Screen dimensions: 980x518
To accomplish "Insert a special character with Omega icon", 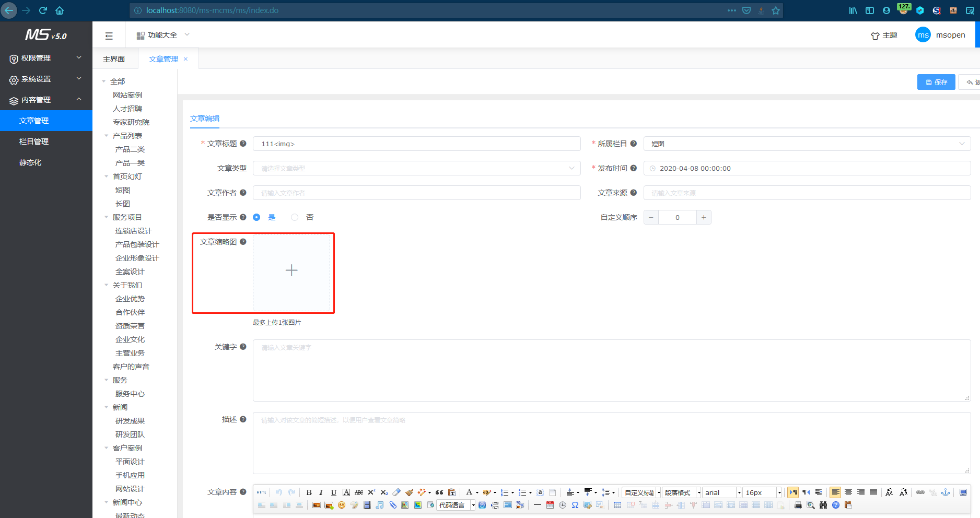I will (575, 505).
